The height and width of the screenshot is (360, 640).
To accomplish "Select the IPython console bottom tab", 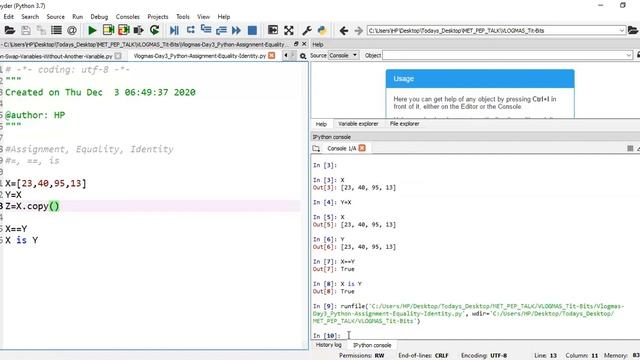I will (372, 345).
